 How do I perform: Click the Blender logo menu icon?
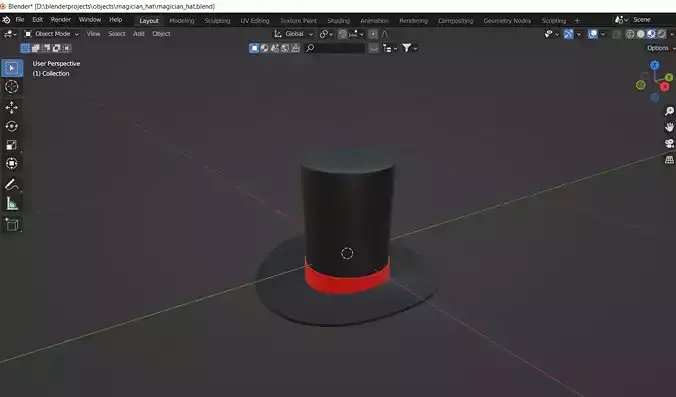6,20
